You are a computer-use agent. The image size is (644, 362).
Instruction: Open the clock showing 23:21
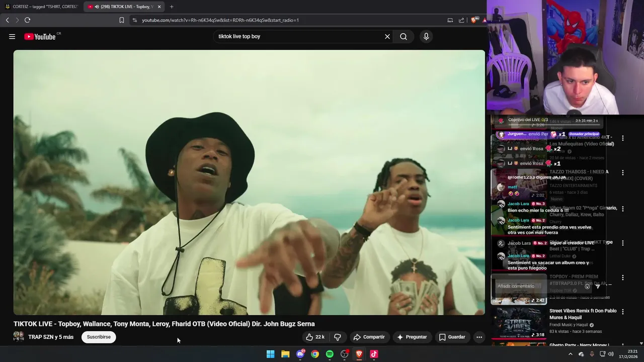click(x=629, y=354)
